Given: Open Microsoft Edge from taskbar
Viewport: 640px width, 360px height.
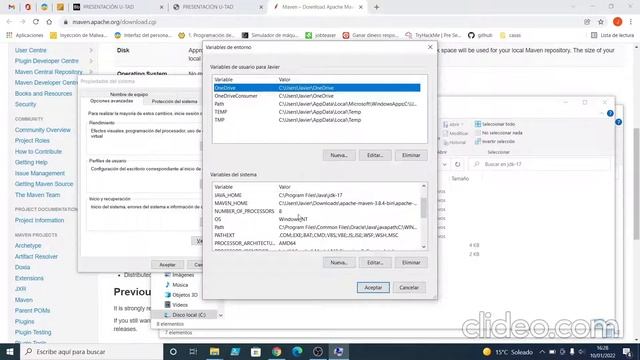Looking at the screenshot, I should [297, 351].
